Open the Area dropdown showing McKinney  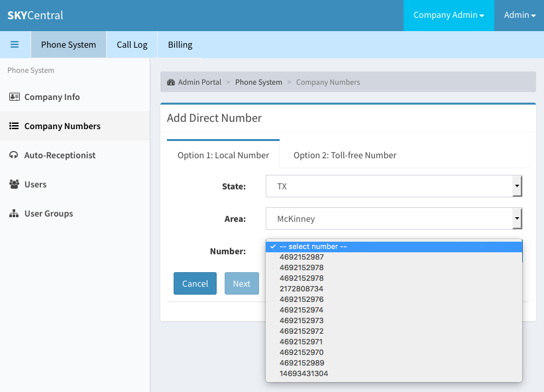(x=394, y=219)
